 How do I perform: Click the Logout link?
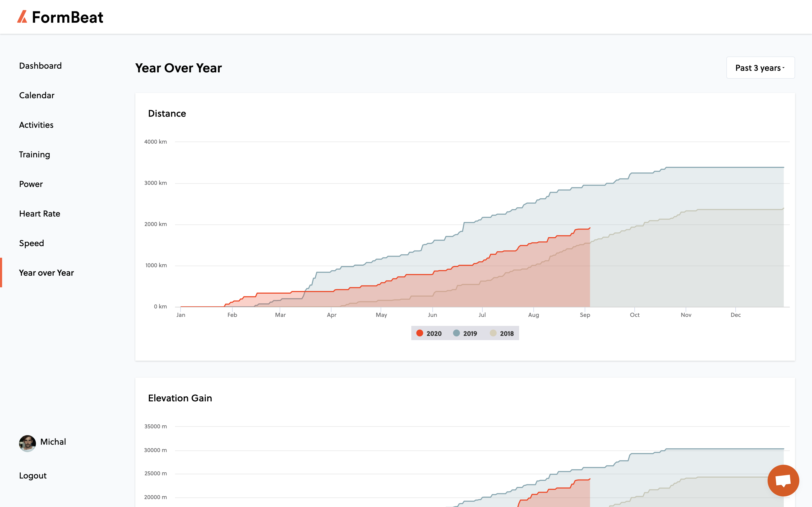tap(33, 476)
